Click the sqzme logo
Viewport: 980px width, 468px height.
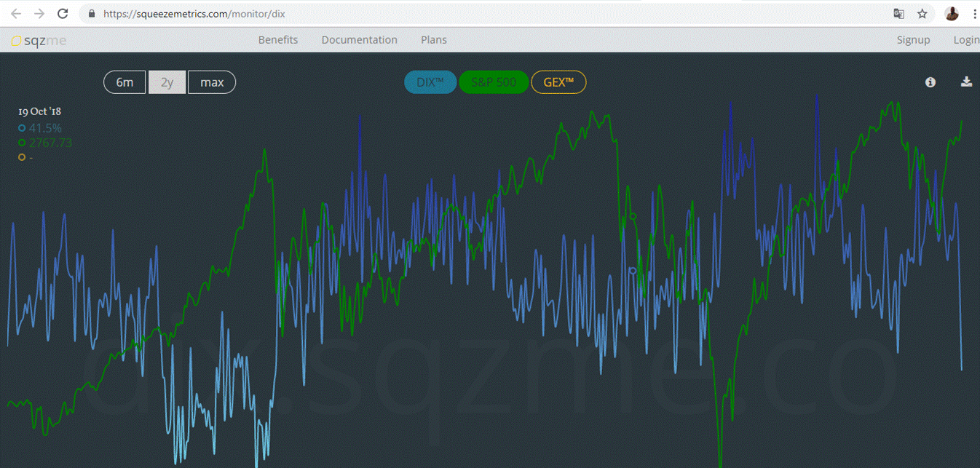39,41
